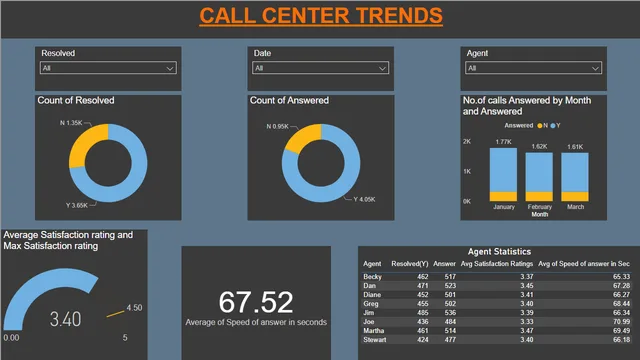Click Martha's satisfaction rating 3.47
Screen dimensions: 640x360
click(527, 331)
